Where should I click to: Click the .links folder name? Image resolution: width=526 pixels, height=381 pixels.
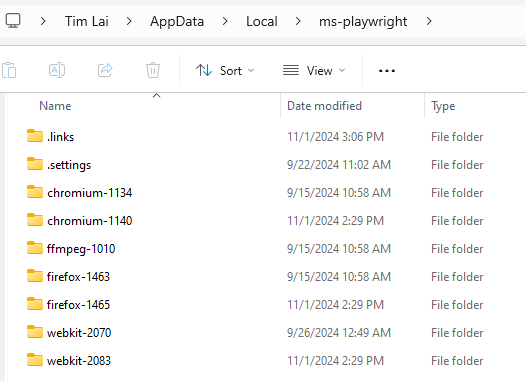[60, 137]
